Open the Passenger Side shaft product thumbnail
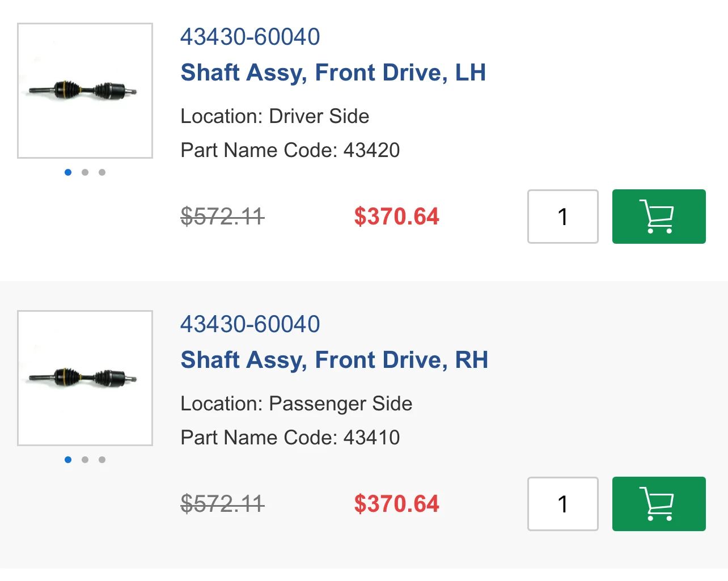 pyautogui.click(x=85, y=378)
